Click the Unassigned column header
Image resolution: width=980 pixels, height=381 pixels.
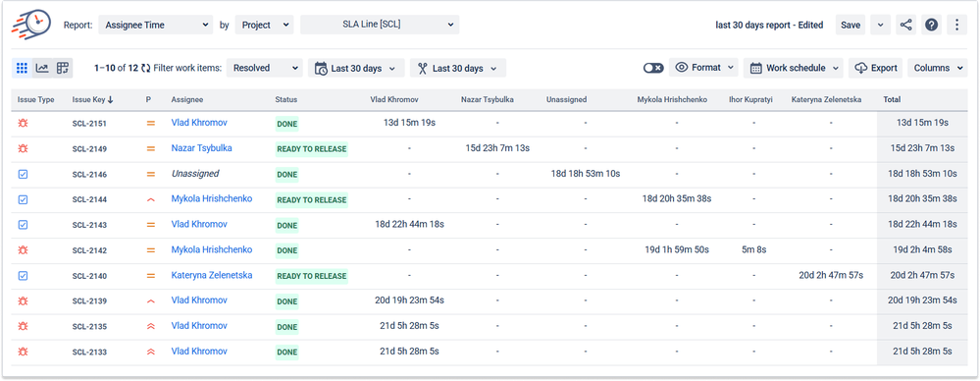pyautogui.click(x=566, y=99)
